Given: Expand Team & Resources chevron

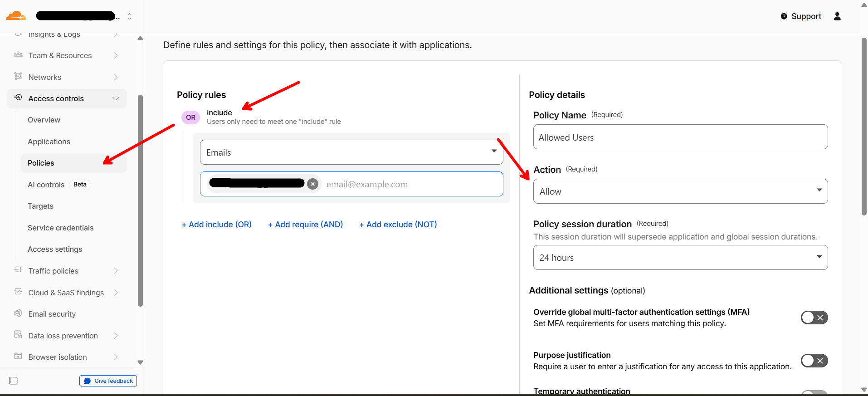Looking at the screenshot, I should (116, 55).
